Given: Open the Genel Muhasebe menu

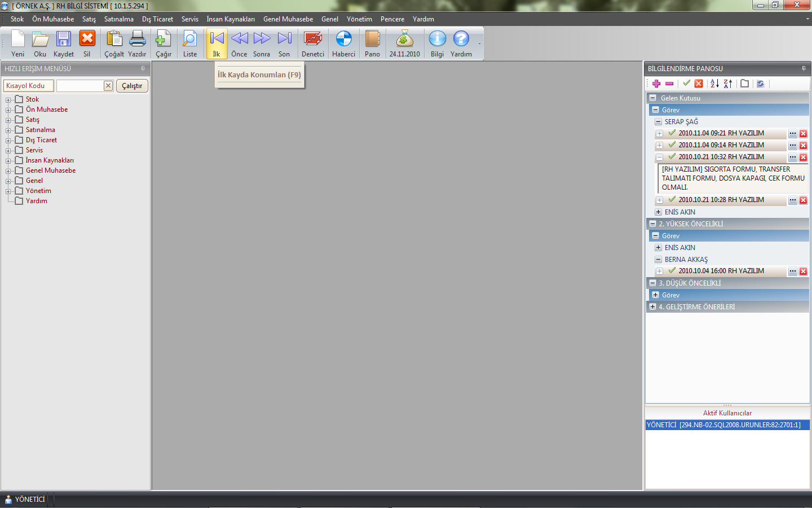Looking at the screenshot, I should click(288, 19).
